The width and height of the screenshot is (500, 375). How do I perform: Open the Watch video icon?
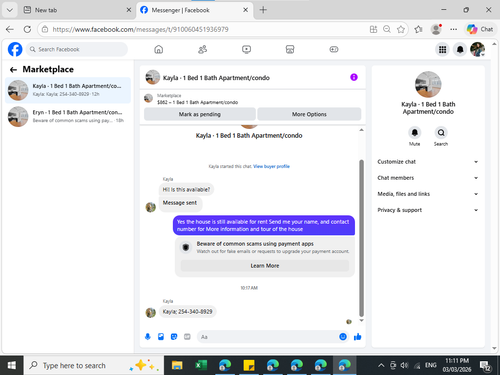[x=246, y=49]
